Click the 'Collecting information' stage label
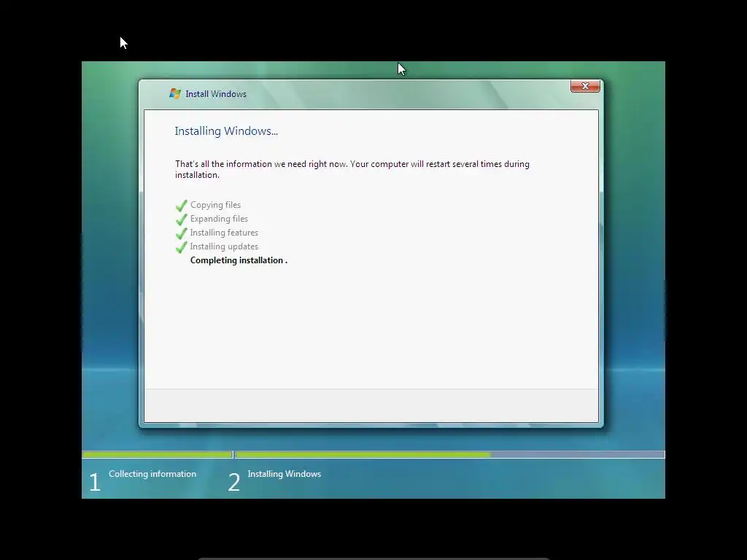The height and width of the screenshot is (560, 747). 152,474
